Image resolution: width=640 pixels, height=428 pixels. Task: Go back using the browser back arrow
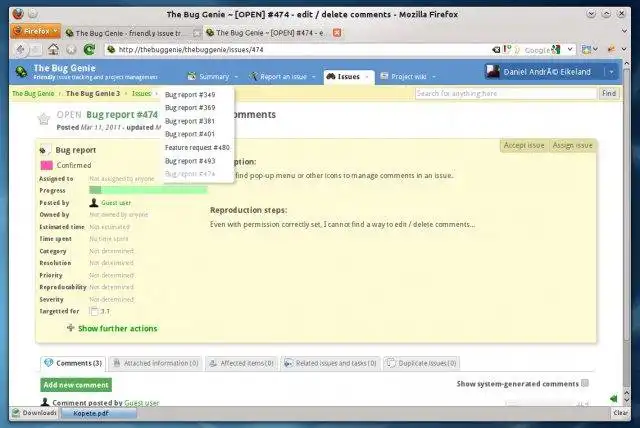click(x=20, y=50)
